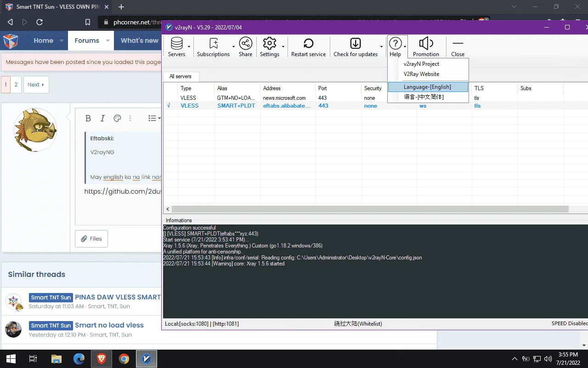Click the browser back button
This screenshot has width=588, height=368.
pyautogui.click(x=10, y=22)
